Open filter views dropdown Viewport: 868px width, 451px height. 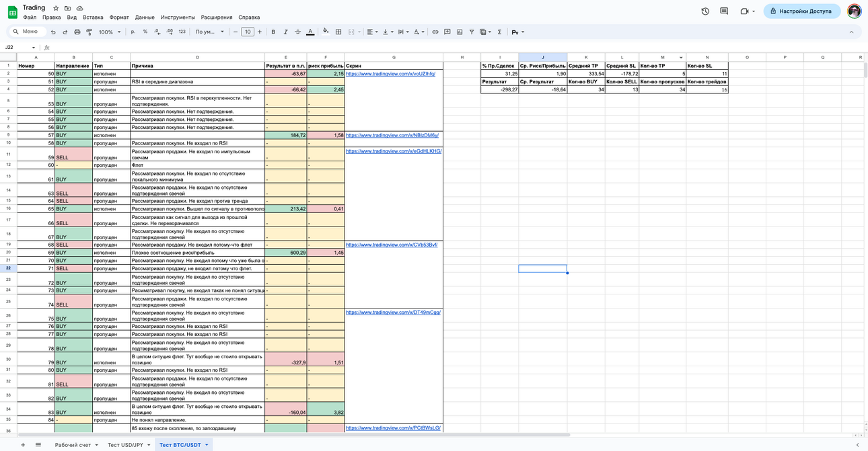[x=484, y=32]
